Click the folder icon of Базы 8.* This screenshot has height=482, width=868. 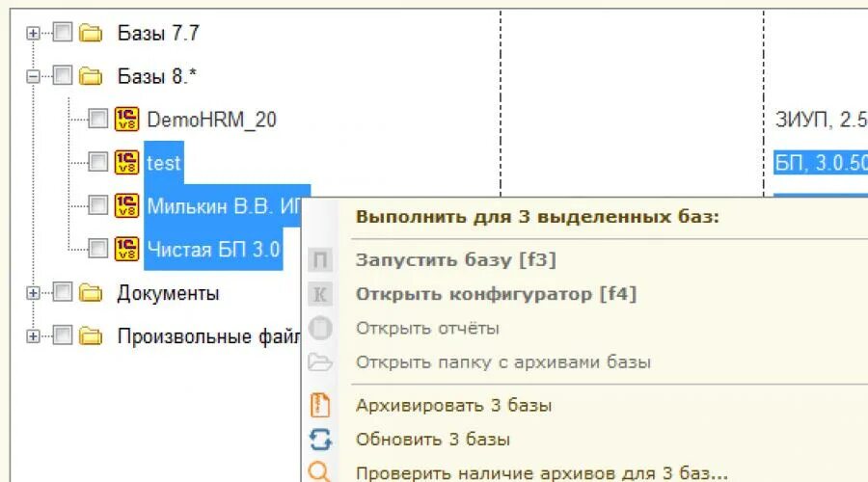coord(91,76)
